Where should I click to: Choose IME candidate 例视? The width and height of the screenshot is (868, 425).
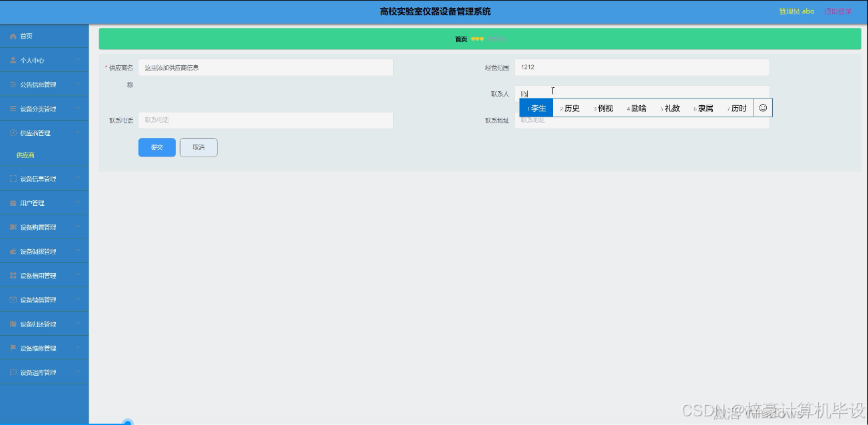604,108
